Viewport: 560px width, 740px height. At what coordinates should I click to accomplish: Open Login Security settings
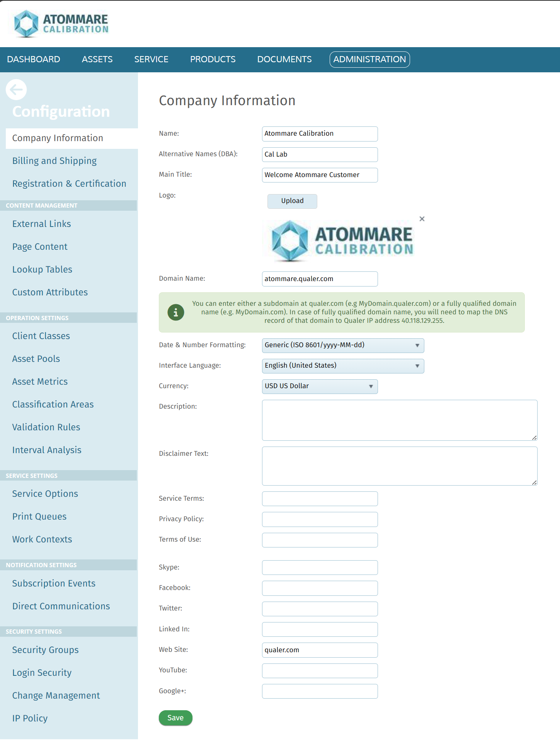click(x=42, y=673)
